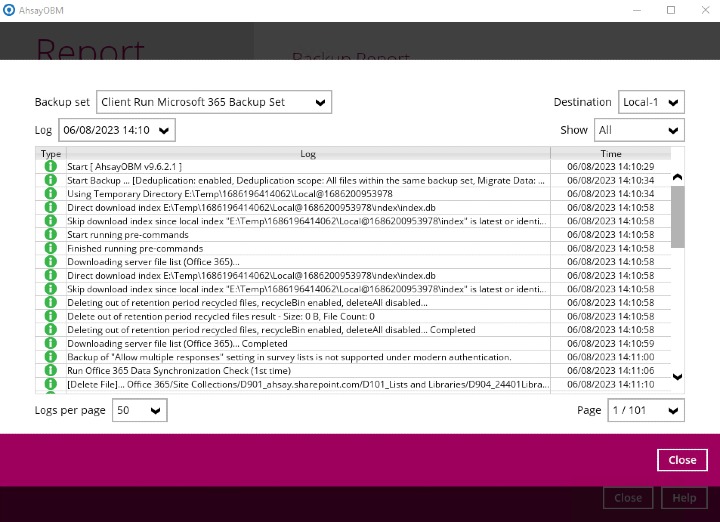The width and height of the screenshot is (720, 522).
Task: Open the Show filter dropdown set to All
Action: (639, 130)
